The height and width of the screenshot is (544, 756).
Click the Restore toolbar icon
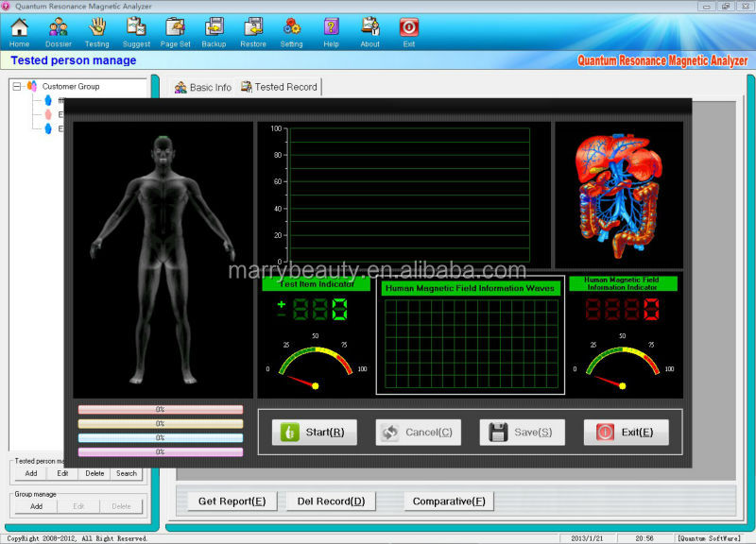click(253, 28)
